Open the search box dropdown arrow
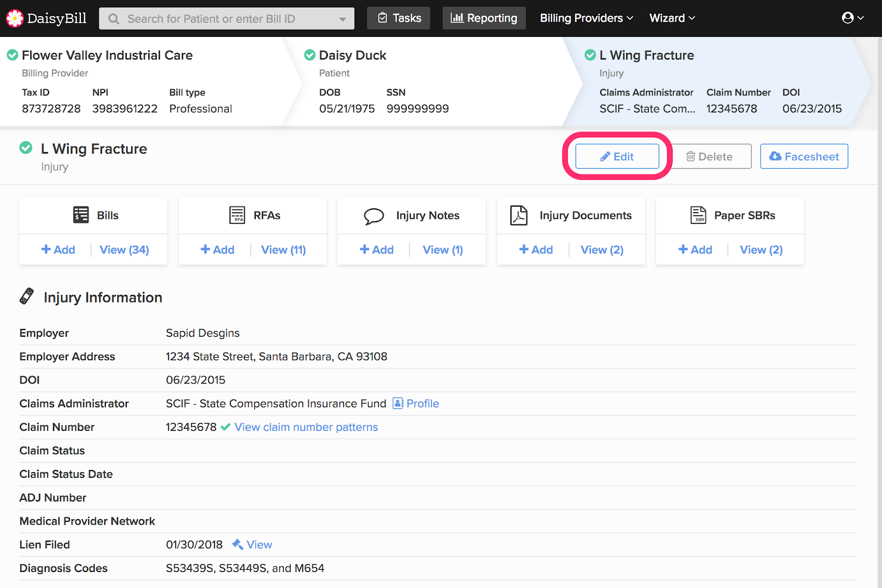Image resolution: width=882 pixels, height=588 pixels. pyautogui.click(x=343, y=19)
